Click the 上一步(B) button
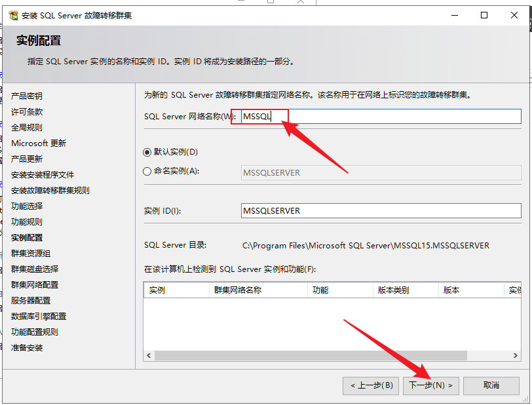Image resolution: width=532 pixels, height=405 pixels. pyautogui.click(x=371, y=385)
